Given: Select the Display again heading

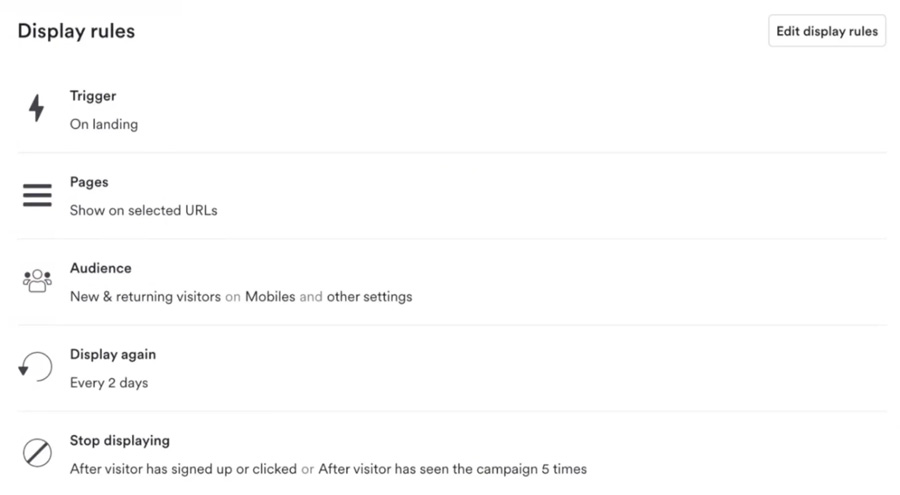Looking at the screenshot, I should [113, 354].
